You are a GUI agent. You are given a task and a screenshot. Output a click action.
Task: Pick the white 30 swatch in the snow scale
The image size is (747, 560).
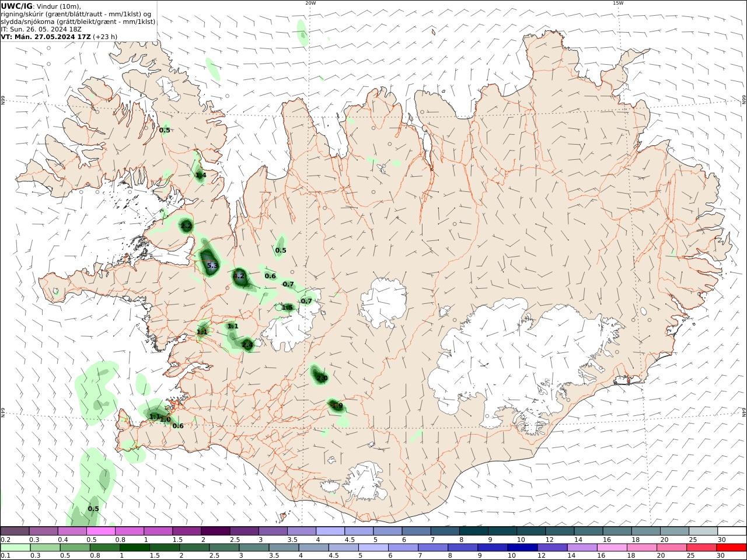coord(731,531)
